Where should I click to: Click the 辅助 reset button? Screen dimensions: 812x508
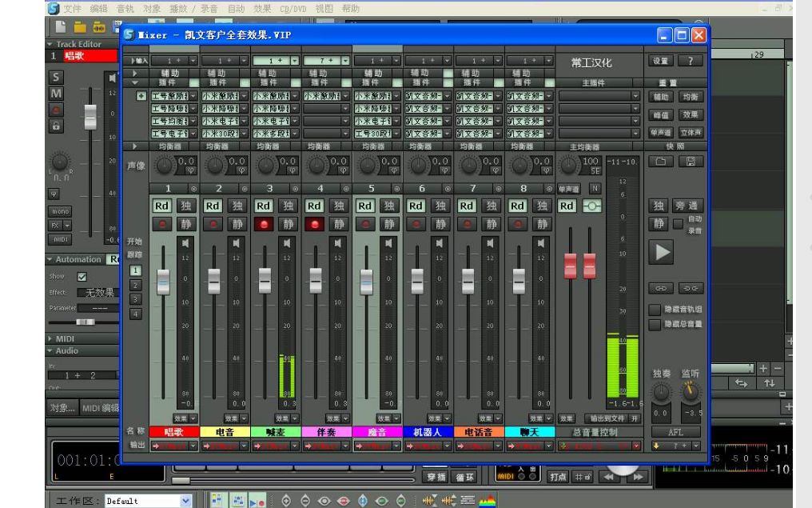[661, 97]
